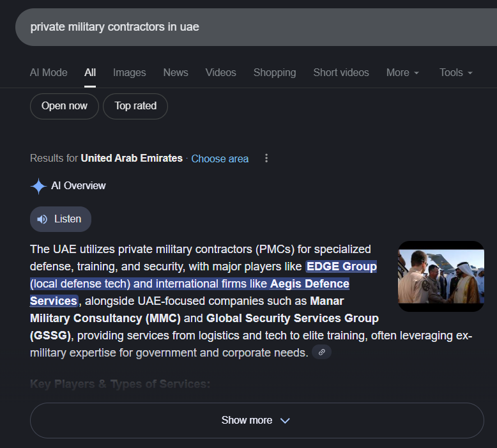Click the search box with the query text
497x448 pixels.
point(256,27)
